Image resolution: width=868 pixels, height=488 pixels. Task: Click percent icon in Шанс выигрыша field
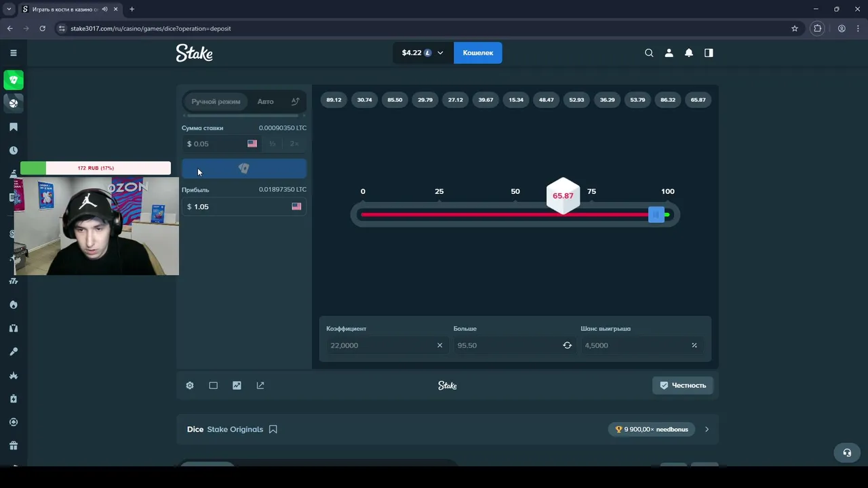coord(694,345)
